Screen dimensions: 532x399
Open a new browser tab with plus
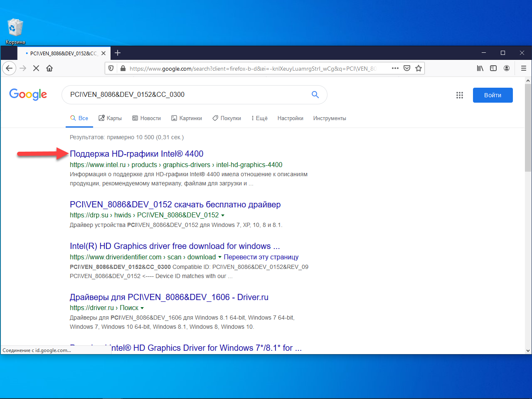point(118,53)
